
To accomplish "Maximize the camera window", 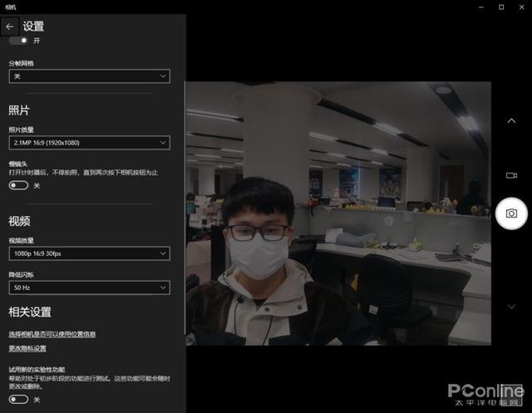I will point(501,7).
